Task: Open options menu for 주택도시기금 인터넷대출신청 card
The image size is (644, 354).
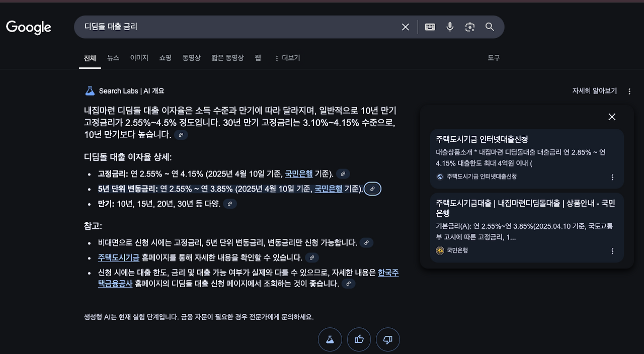Action: point(612,177)
